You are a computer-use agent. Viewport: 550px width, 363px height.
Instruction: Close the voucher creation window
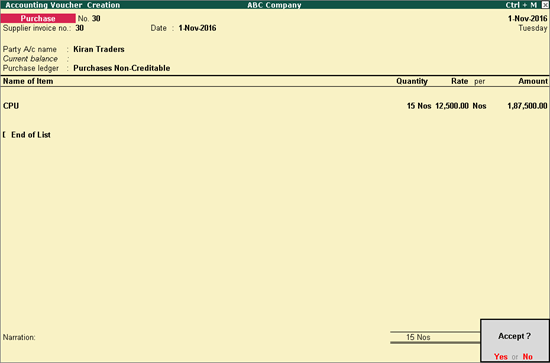pos(545,5)
